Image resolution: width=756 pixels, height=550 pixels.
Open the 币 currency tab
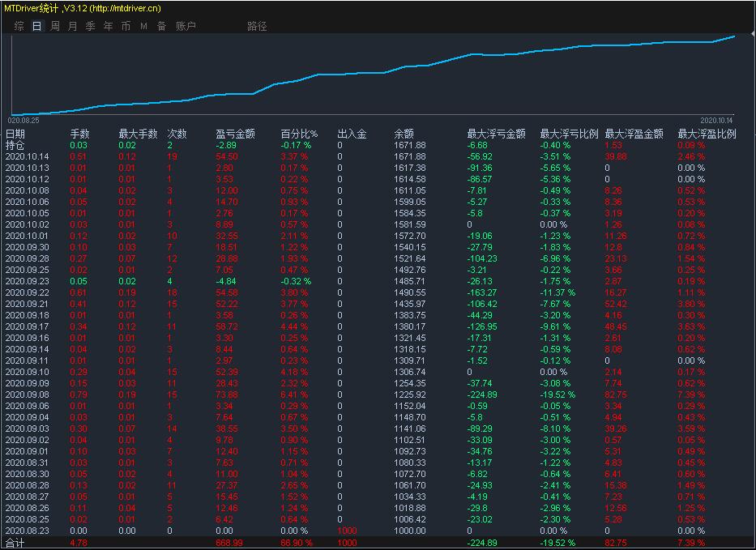coord(126,26)
